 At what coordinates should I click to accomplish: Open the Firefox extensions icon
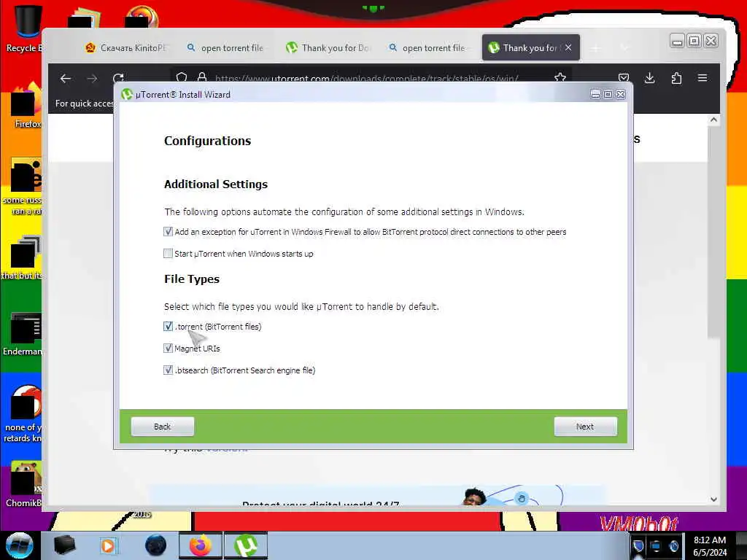pos(676,78)
